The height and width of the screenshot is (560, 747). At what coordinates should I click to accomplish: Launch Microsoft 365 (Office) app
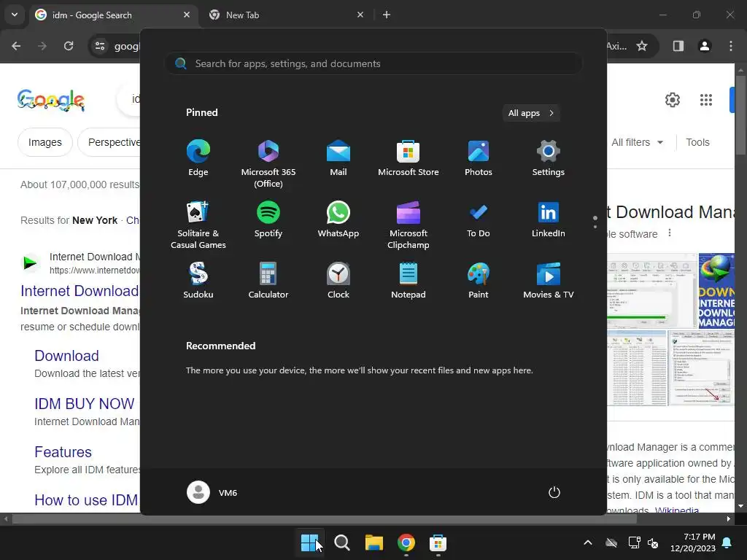pyautogui.click(x=268, y=164)
